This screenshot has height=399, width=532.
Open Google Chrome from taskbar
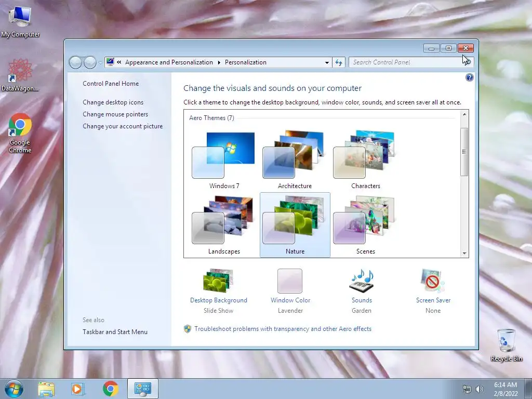tap(111, 389)
